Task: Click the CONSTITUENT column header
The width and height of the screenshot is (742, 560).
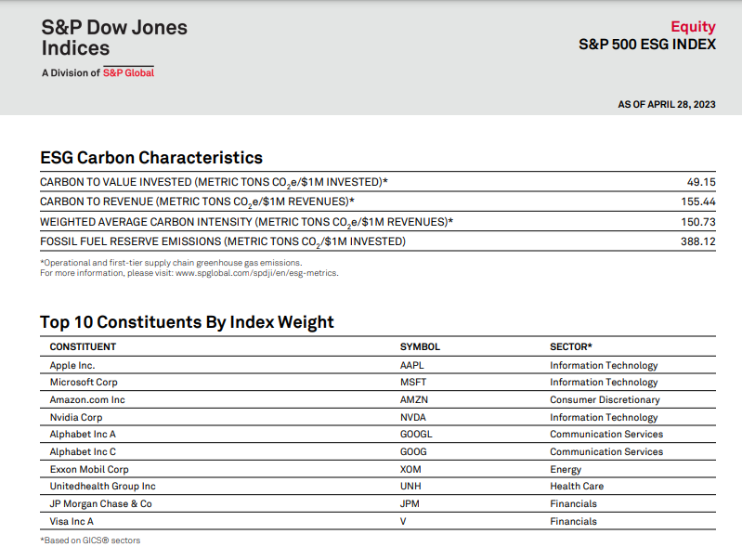Action: [83, 347]
